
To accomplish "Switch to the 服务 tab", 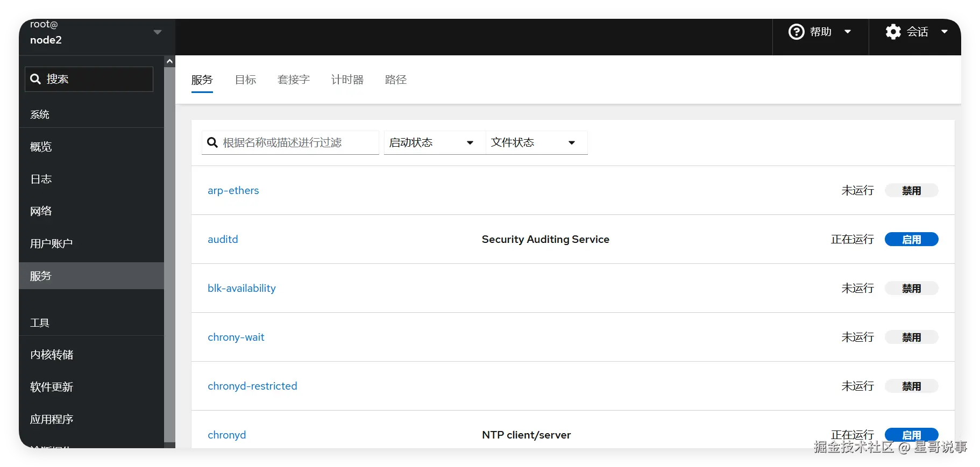I will point(202,80).
